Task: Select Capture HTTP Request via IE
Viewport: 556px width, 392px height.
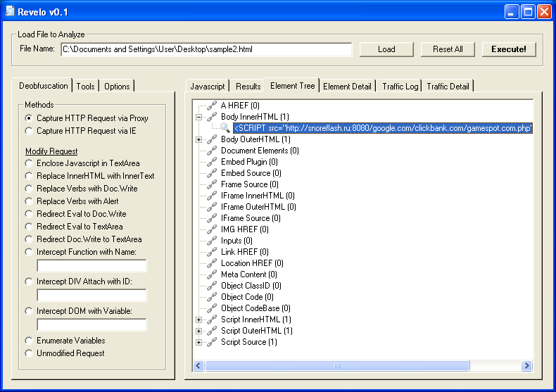Action: click(x=29, y=131)
